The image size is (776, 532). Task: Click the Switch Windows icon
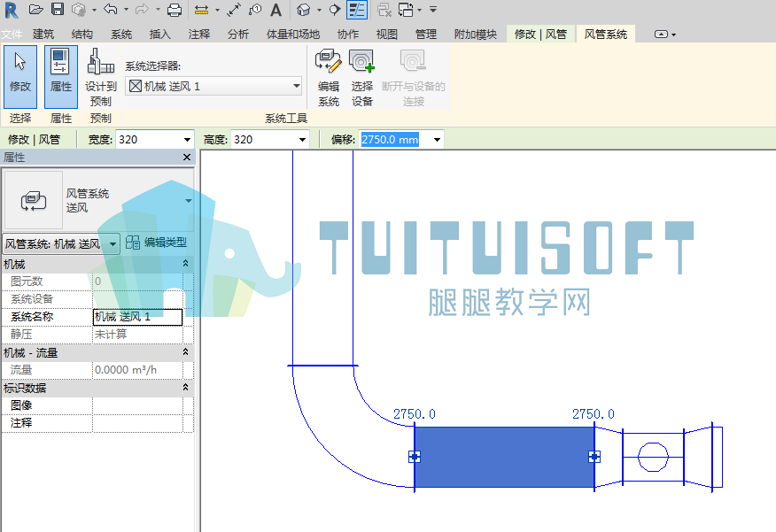406,10
